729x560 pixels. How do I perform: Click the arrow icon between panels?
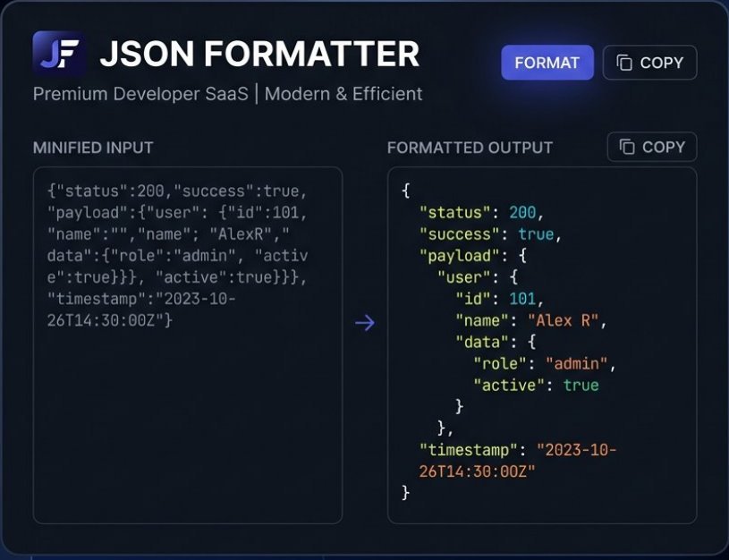pyautogui.click(x=365, y=322)
